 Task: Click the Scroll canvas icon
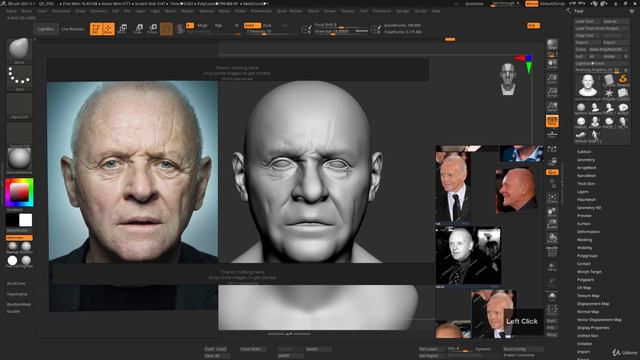point(552,63)
